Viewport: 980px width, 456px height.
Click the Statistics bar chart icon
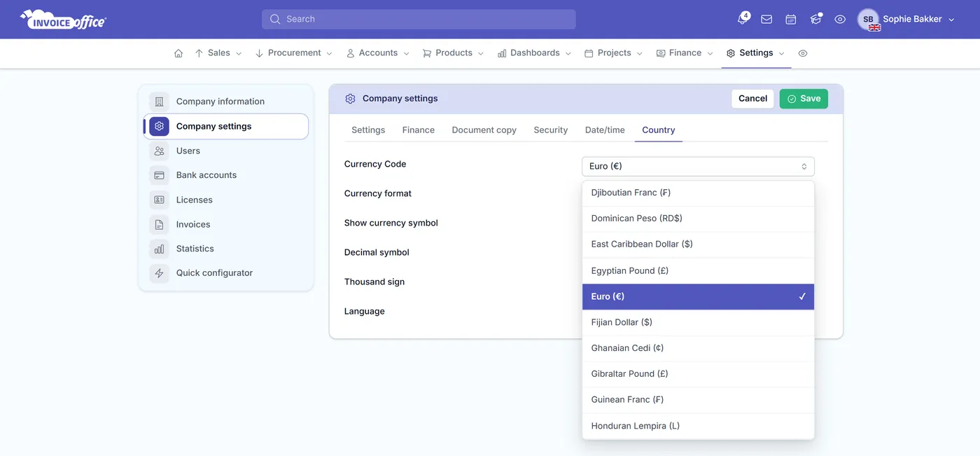pos(159,249)
